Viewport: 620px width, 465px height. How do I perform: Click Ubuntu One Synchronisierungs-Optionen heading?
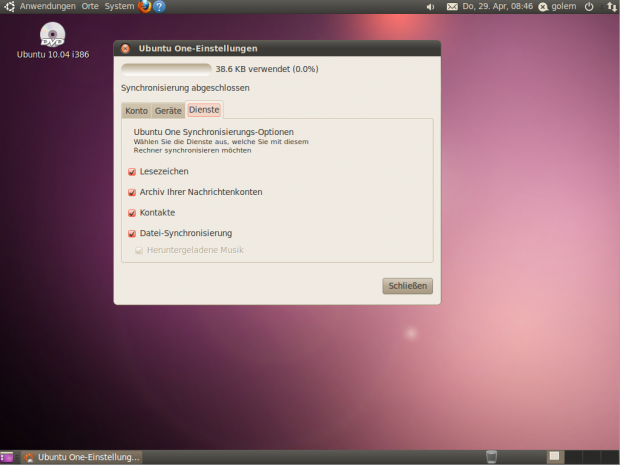214,132
